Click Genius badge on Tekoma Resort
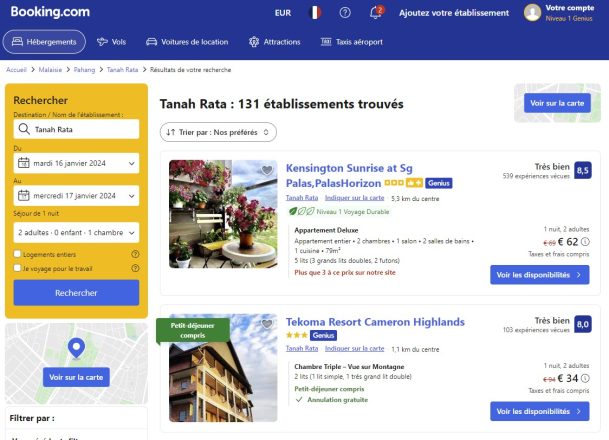The height and width of the screenshot is (440, 609). 323,335
